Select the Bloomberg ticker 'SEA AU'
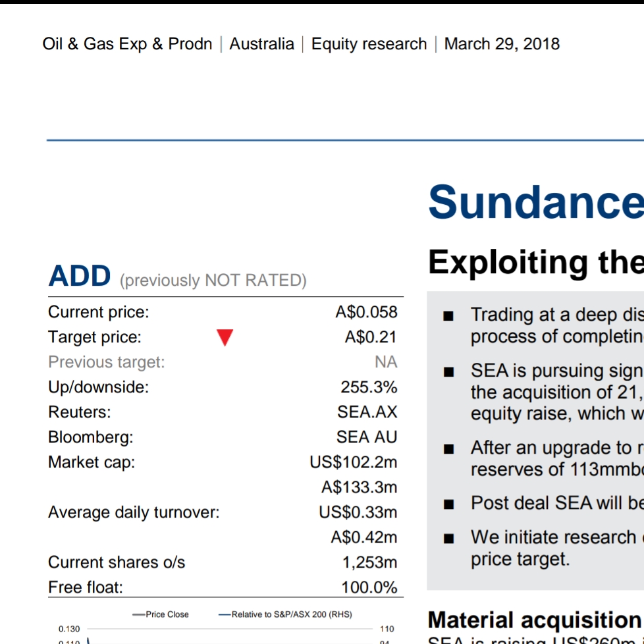 pyautogui.click(x=367, y=437)
